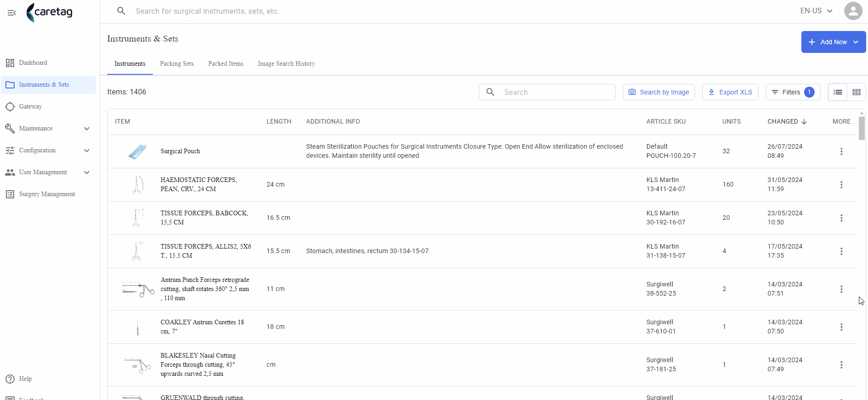The height and width of the screenshot is (400, 868).
Task: Click SKU POUCH-100.20-7
Action: point(671,156)
